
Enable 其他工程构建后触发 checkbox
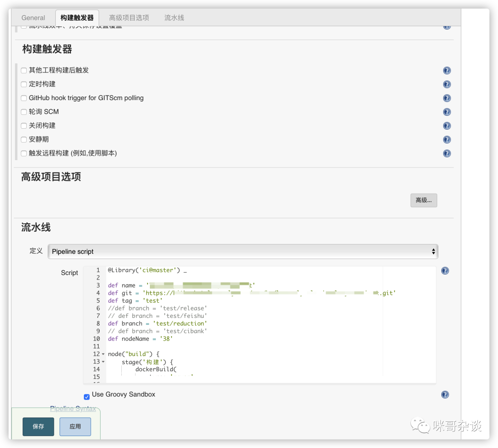click(24, 71)
